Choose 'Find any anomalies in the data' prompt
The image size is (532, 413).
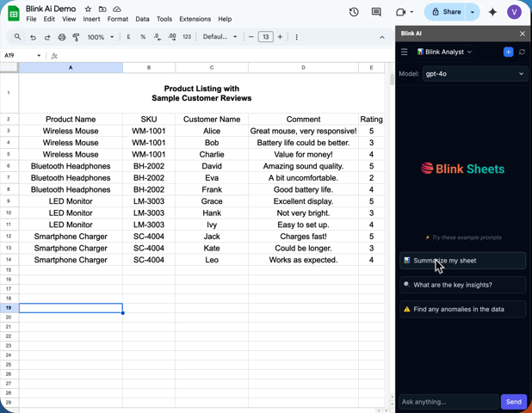pyautogui.click(x=462, y=309)
